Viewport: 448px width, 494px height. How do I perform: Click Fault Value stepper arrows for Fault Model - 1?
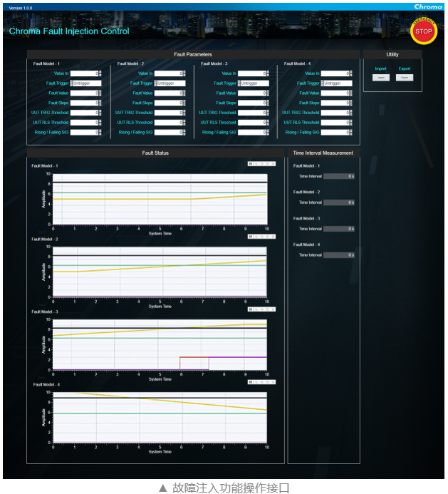100,93
